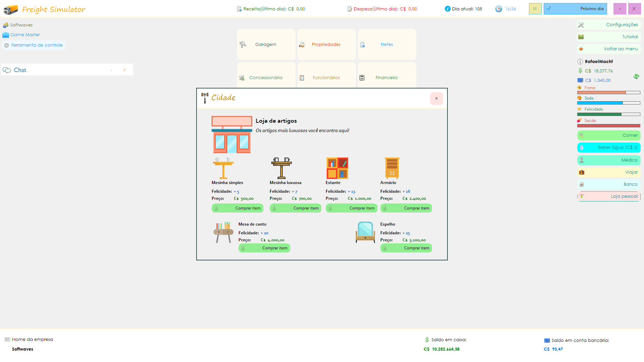Pause the game with the pause button
This screenshot has width=644, height=362.
535,9
